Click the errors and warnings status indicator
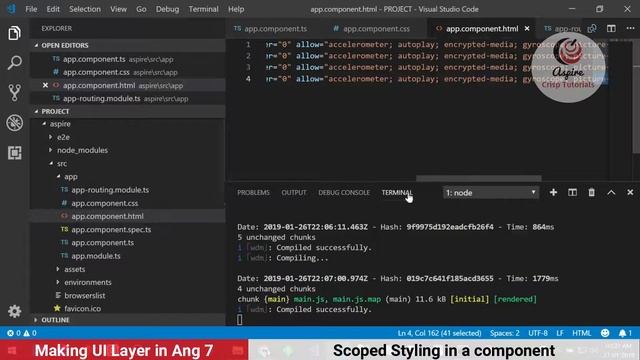The image size is (640, 360). (22, 333)
